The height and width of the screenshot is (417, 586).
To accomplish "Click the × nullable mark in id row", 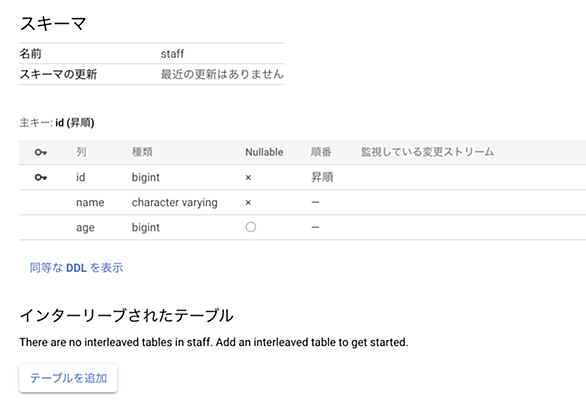I will [248, 178].
